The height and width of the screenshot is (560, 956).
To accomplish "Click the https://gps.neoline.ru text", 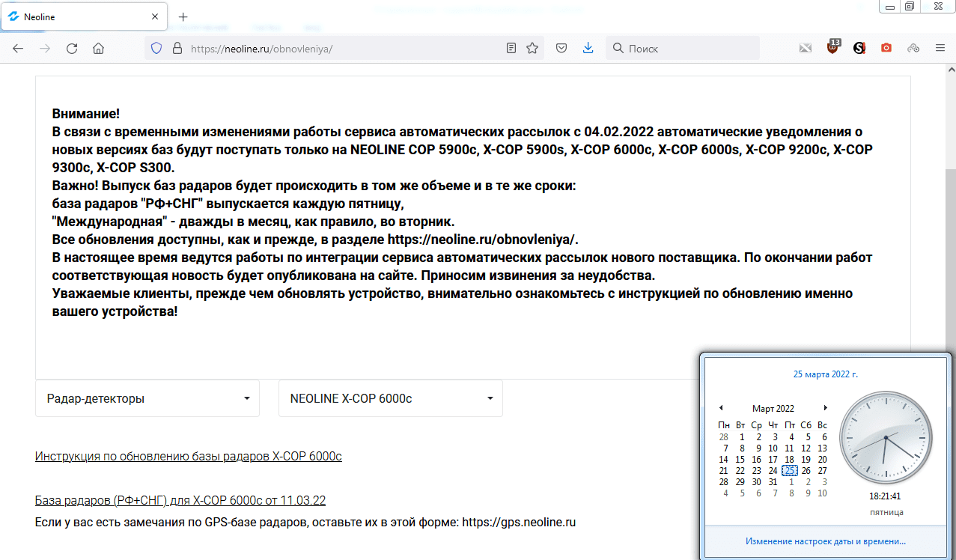I will point(520,522).
